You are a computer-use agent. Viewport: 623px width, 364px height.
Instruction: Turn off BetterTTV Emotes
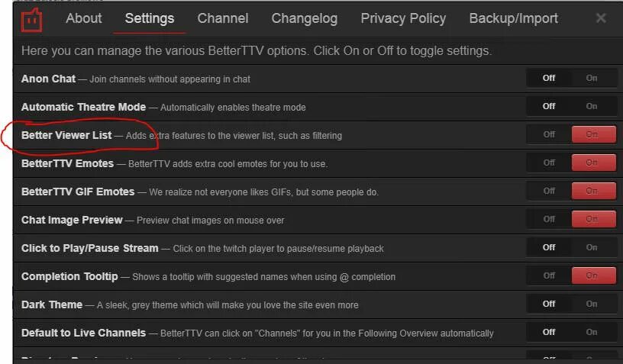[549, 163]
